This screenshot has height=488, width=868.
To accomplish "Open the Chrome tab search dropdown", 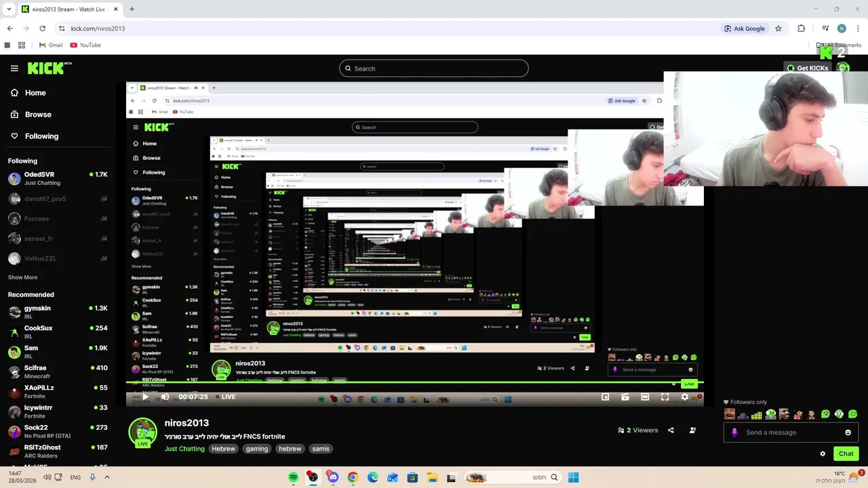I will (9, 9).
